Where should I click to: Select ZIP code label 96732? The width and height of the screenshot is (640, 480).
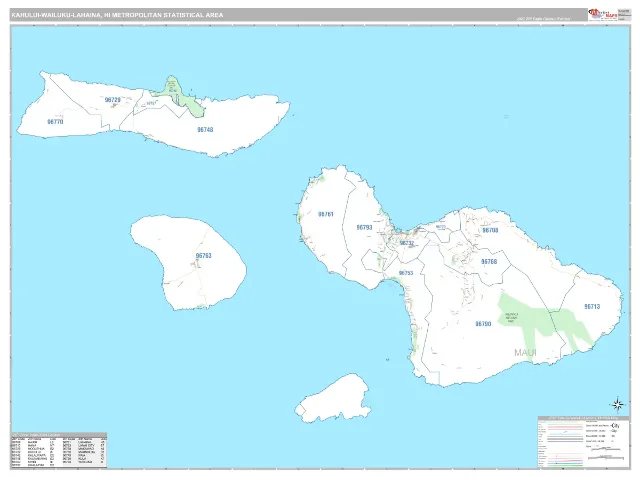click(407, 243)
